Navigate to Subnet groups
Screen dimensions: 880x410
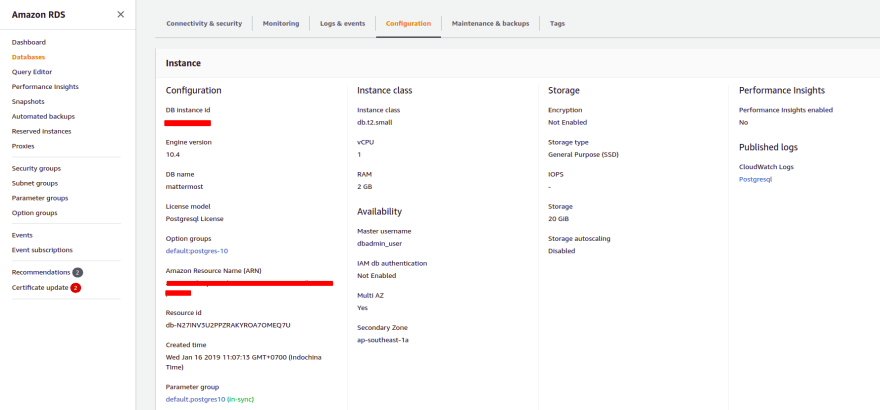(x=35, y=183)
